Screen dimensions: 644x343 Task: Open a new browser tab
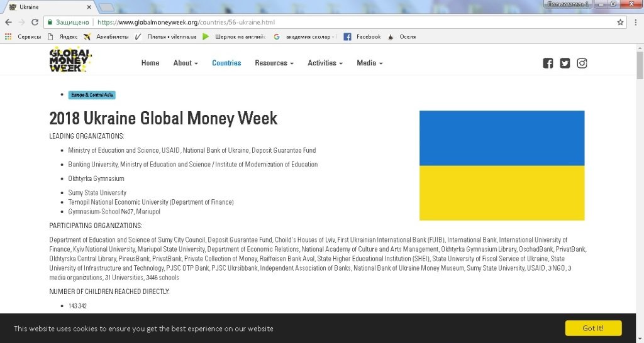point(106,7)
